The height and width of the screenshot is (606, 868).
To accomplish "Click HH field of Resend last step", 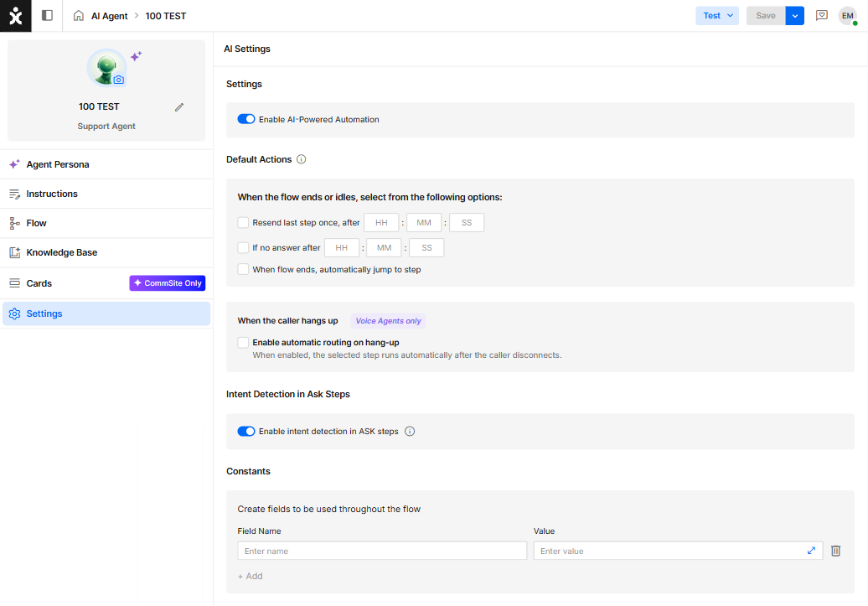I will [x=381, y=223].
